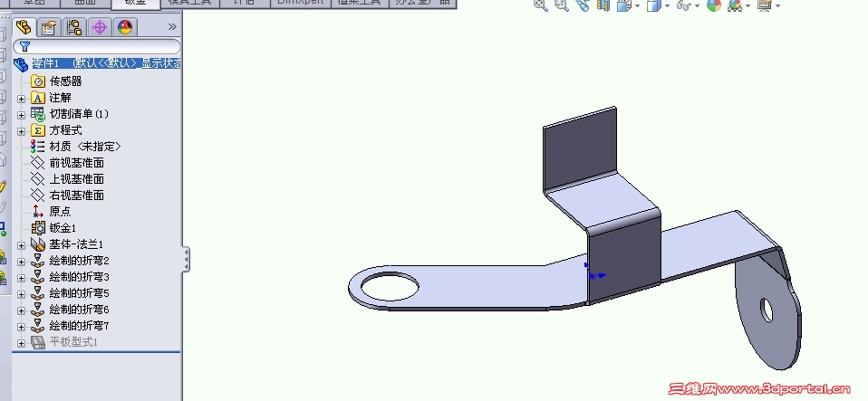Select the 绘制的折弯3 tree row

79,277
